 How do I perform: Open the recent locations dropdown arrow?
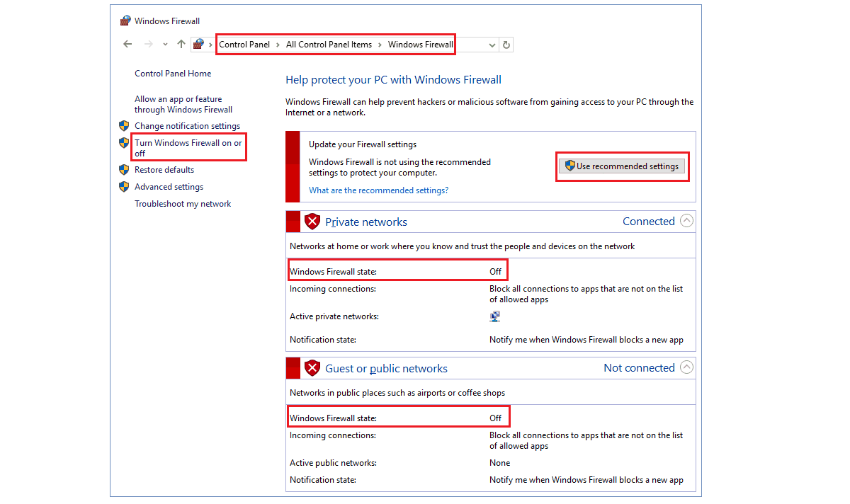[x=165, y=45]
